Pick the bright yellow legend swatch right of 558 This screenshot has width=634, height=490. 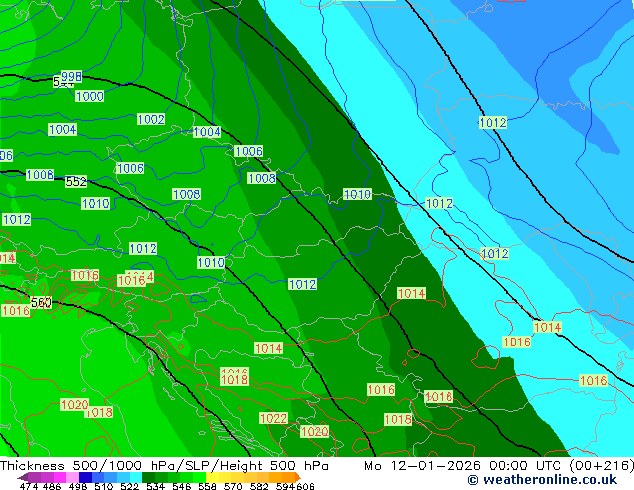[212, 477]
